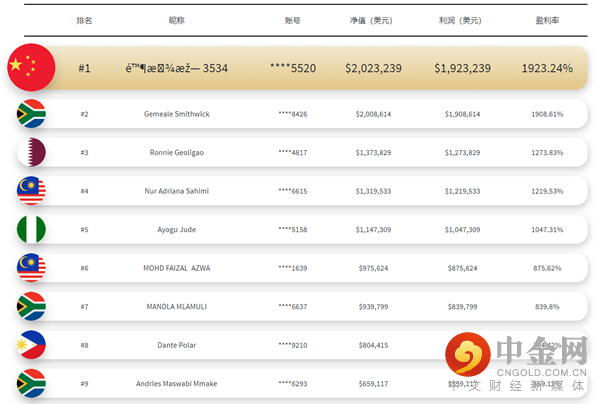This screenshot has height=404, width=602.
Task: Click account number ****8426
Action: [x=293, y=114]
